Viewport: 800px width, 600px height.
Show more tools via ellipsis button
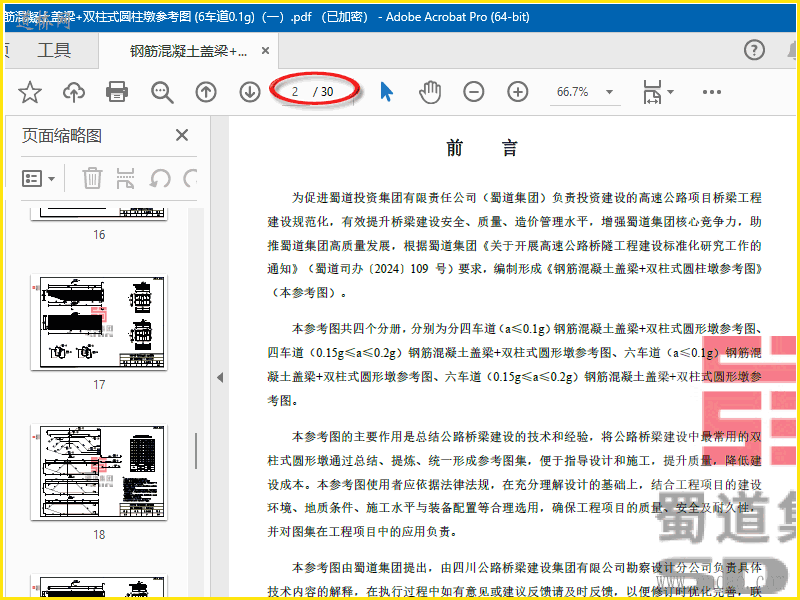[x=711, y=92]
